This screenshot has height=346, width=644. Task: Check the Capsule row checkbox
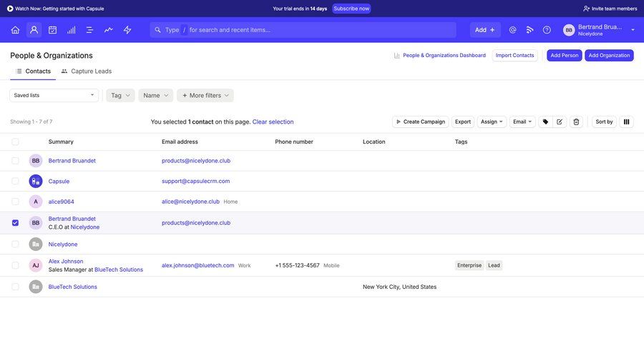[x=15, y=181]
